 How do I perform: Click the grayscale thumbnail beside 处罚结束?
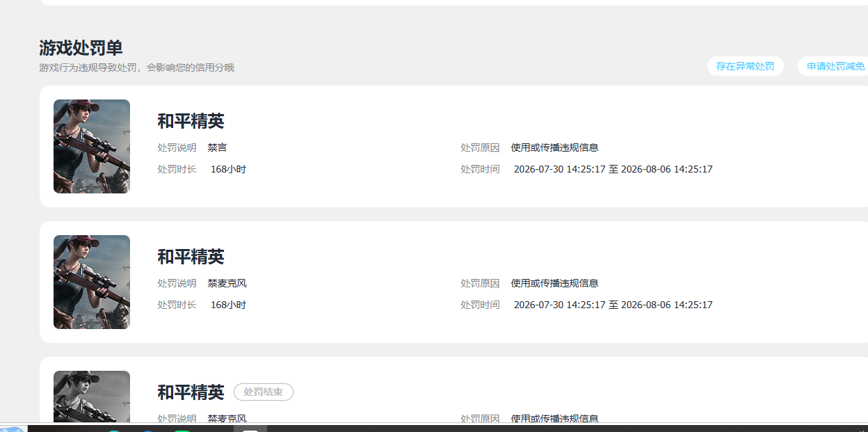[x=92, y=397]
